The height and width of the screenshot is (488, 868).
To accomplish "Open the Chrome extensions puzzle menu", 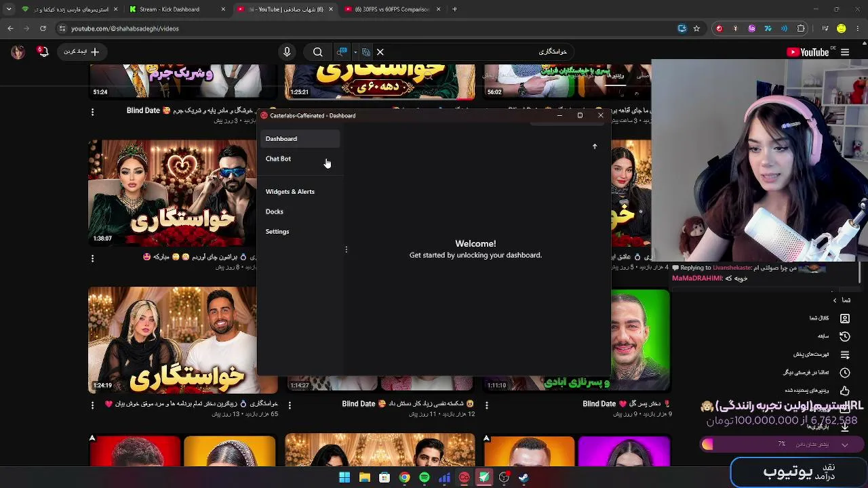I will [801, 28].
